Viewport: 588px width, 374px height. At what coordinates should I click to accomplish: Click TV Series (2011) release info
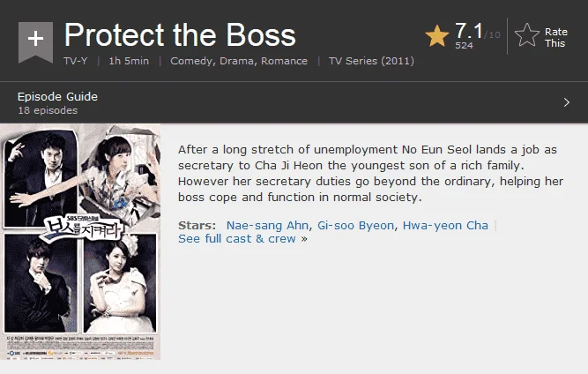tap(371, 61)
